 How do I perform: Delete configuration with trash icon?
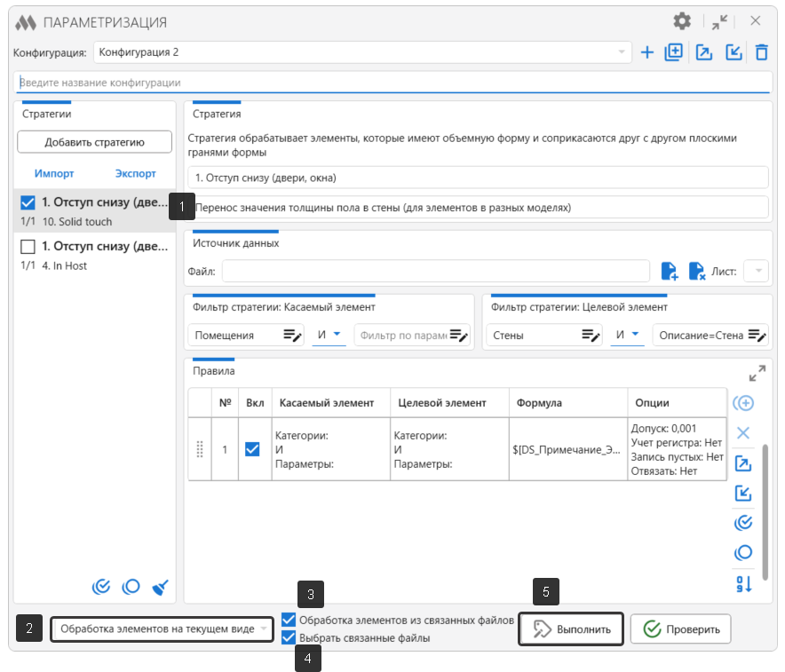click(x=762, y=52)
